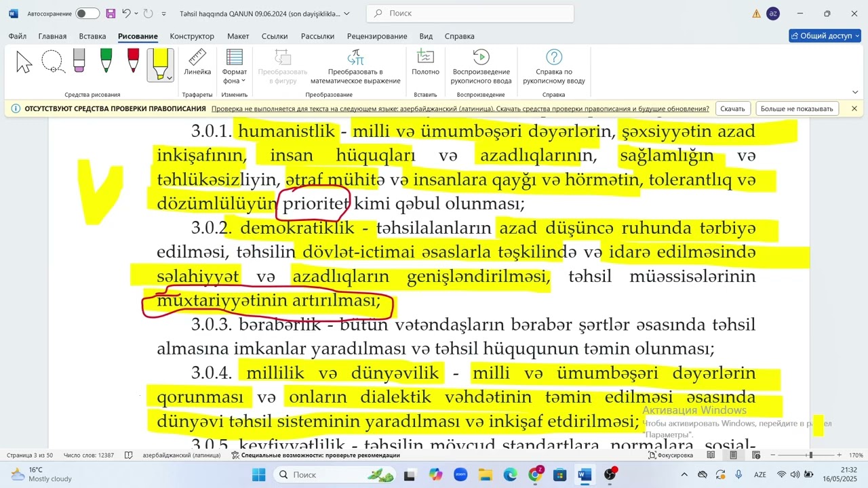
Task: Adjust the zoom slider in status bar
Action: coord(810,455)
